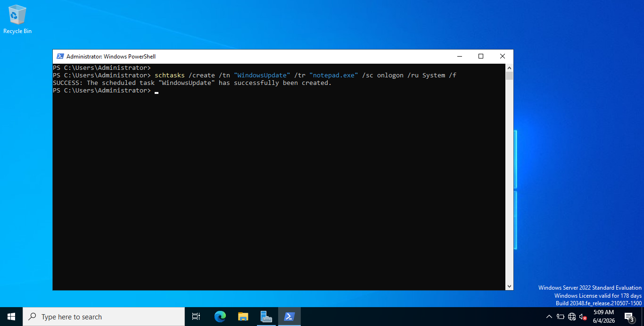The height and width of the screenshot is (326, 644).
Task: Open File Explorer from the taskbar
Action: tap(243, 317)
